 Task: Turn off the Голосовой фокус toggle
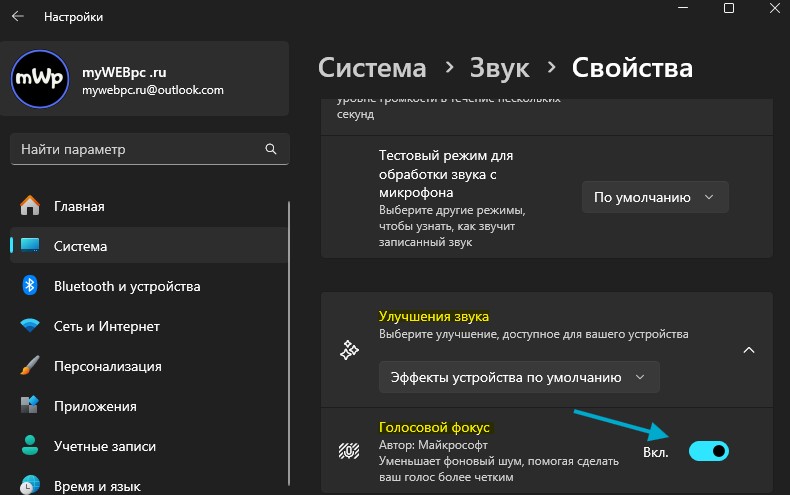click(709, 452)
